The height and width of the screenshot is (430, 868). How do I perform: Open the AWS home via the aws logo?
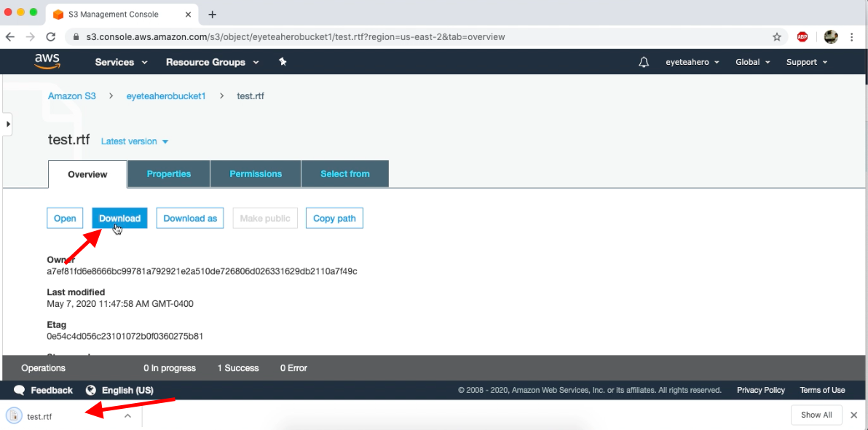tap(47, 61)
